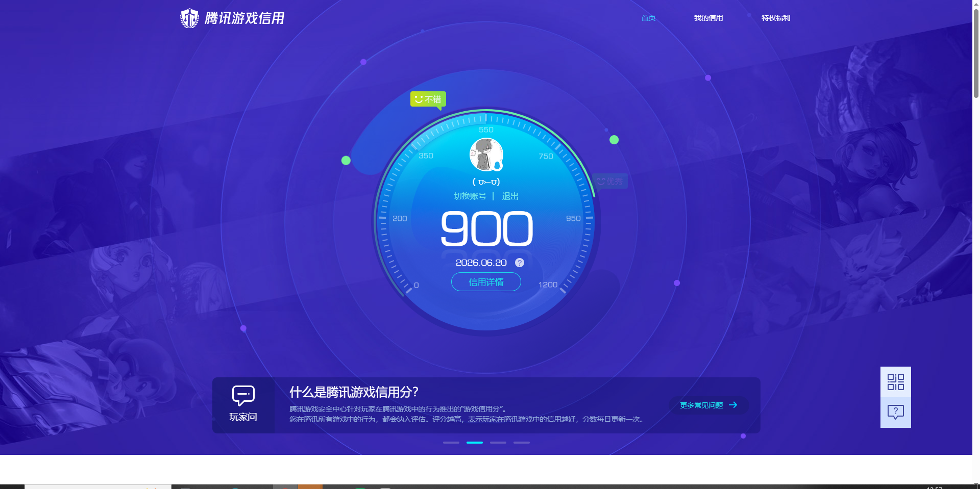Select the first carousel indicator dash
Viewport: 980px width, 489px height.
(451, 443)
